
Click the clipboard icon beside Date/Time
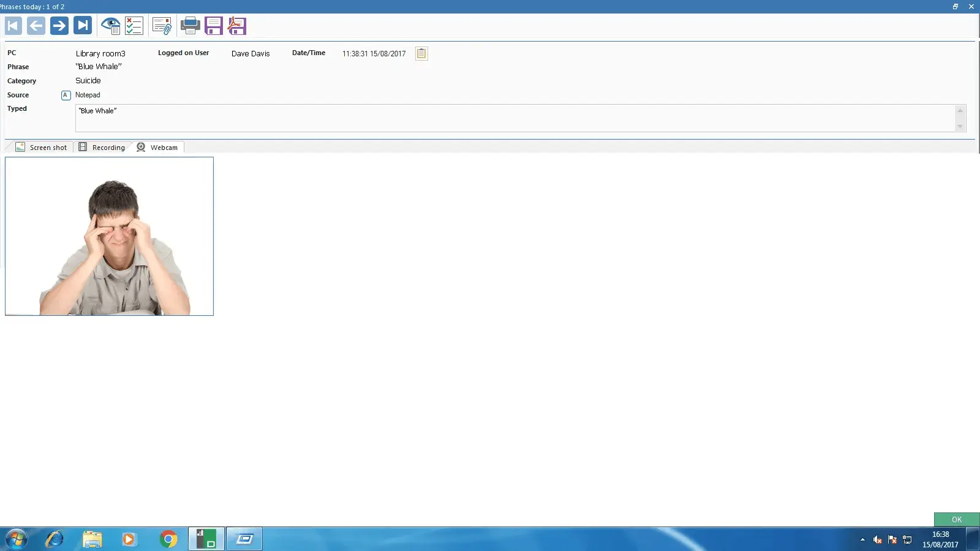421,53
